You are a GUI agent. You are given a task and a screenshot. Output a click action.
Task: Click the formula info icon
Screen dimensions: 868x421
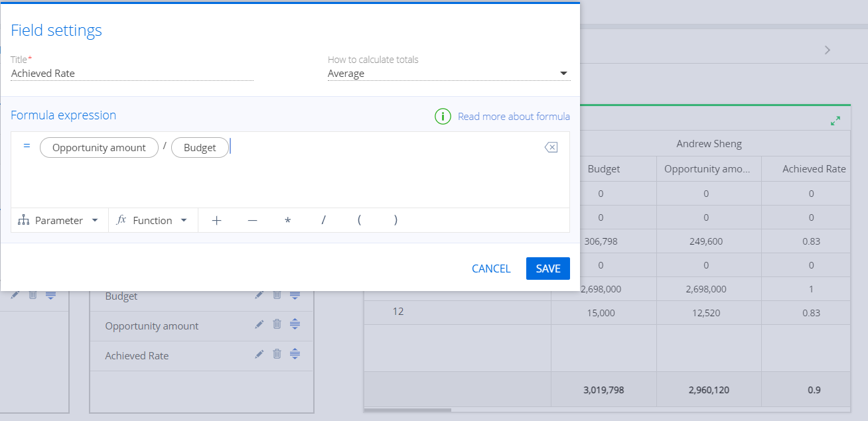point(443,117)
